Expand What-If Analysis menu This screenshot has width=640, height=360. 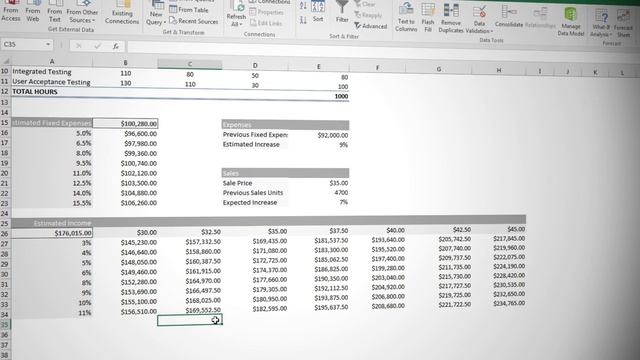pos(601,23)
